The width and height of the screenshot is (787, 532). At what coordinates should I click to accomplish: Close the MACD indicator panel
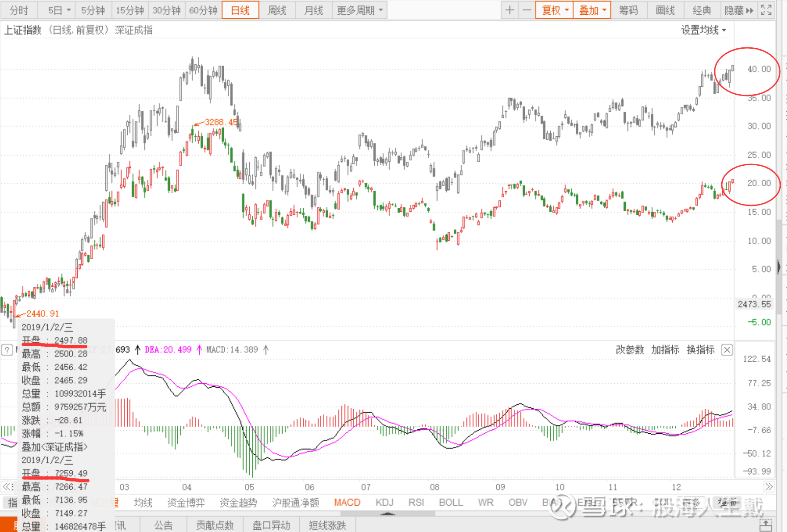[727, 350]
